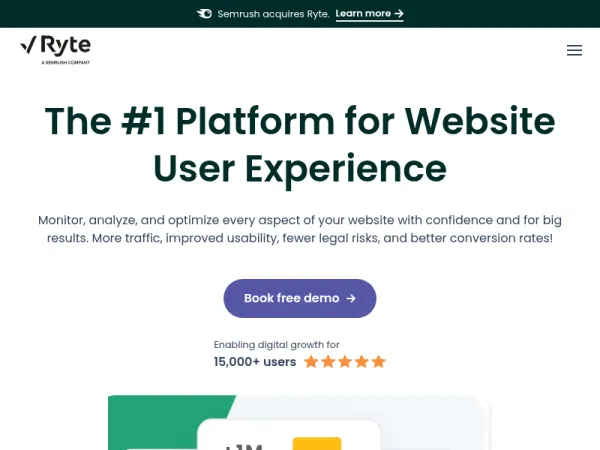Click the white +1M stat card
The width and height of the screenshot is (600, 450).
point(289,435)
